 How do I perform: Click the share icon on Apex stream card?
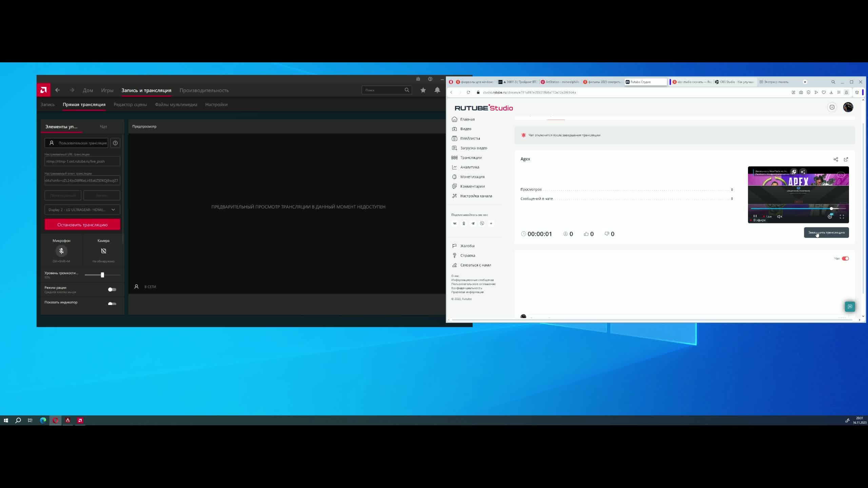point(836,159)
